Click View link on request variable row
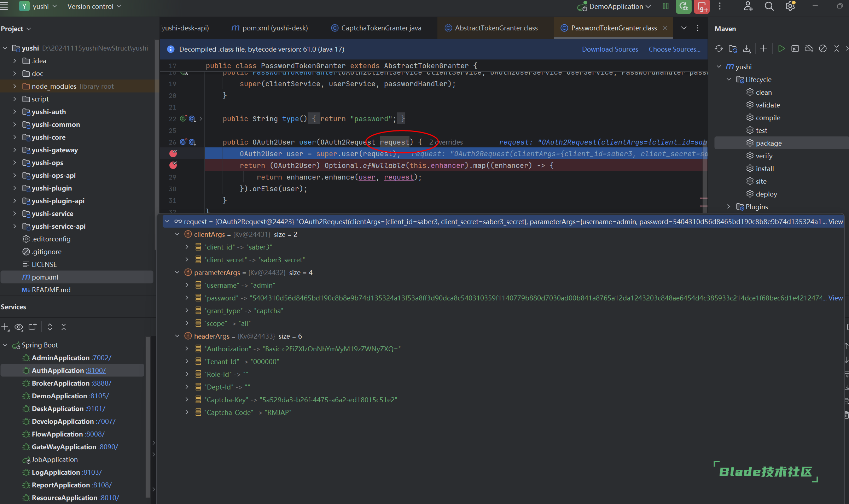Image resolution: width=849 pixels, height=504 pixels. 836,222
